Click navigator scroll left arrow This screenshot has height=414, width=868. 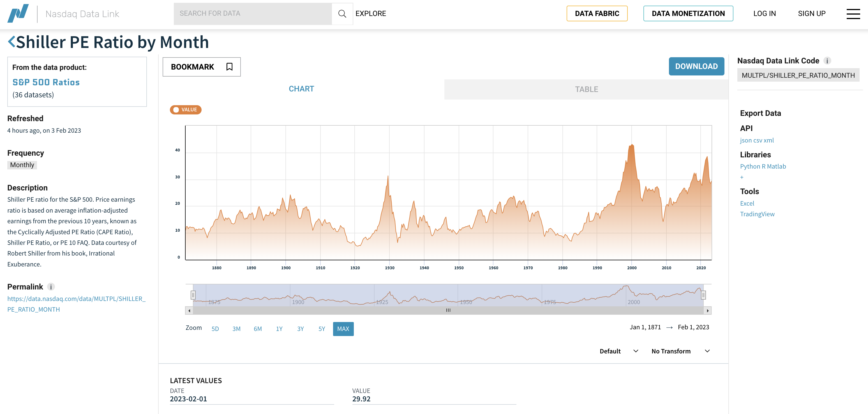[189, 311]
